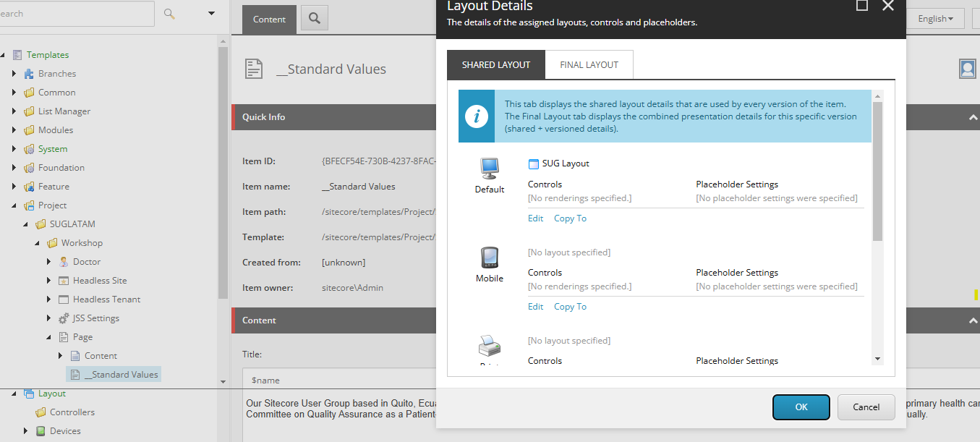Click the Project folder icon

pos(29,205)
